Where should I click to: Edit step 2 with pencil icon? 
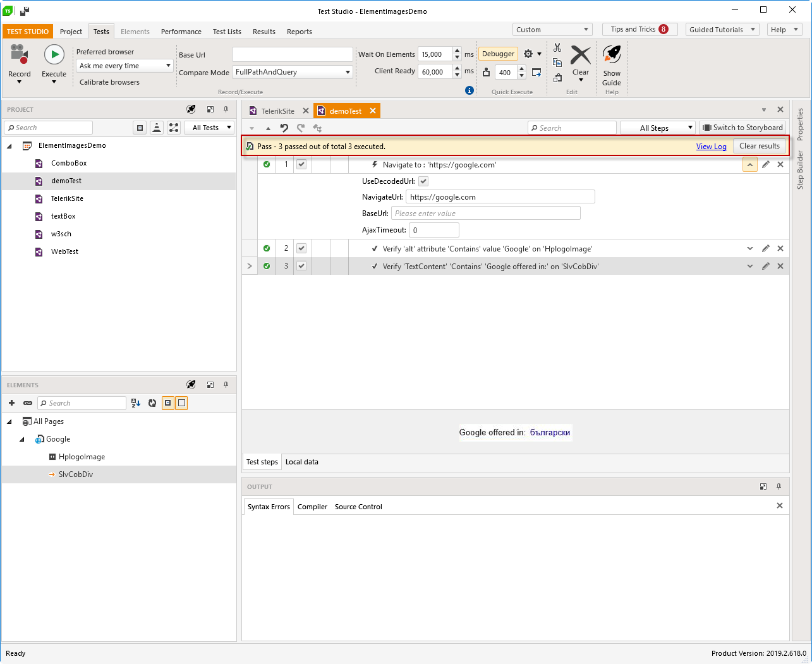click(x=766, y=248)
